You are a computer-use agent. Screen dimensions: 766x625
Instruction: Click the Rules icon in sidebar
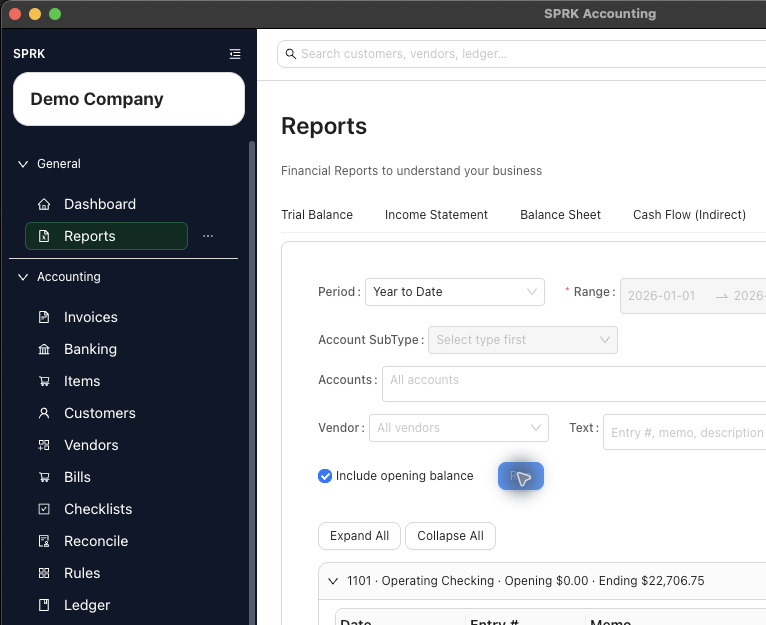pyautogui.click(x=44, y=573)
